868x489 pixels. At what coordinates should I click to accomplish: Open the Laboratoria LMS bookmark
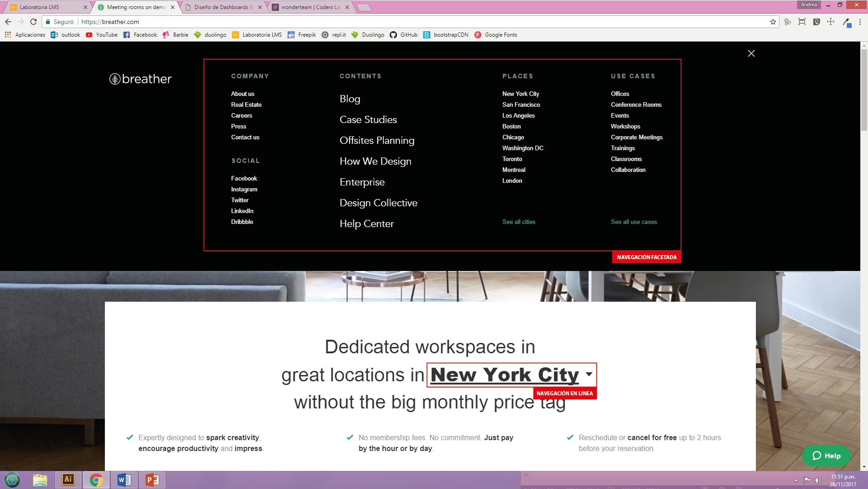pos(257,35)
